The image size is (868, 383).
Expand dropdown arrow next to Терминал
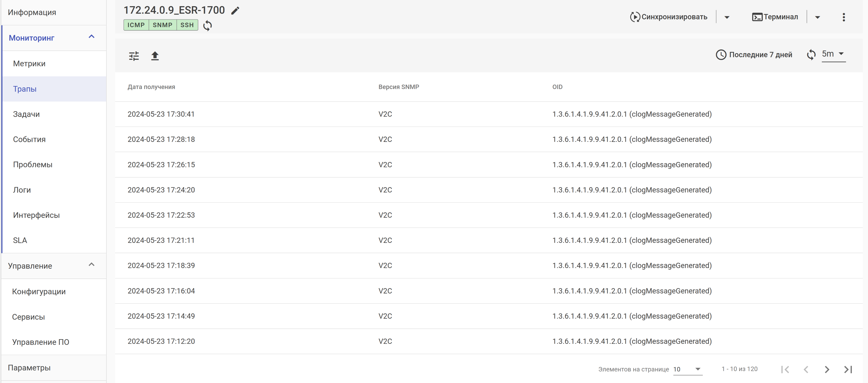(x=817, y=17)
